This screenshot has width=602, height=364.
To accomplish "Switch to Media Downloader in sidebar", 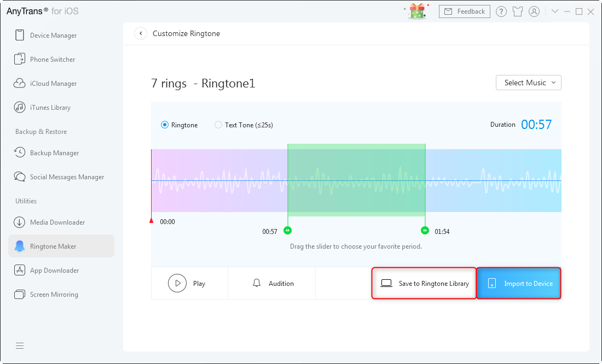I will click(x=57, y=222).
